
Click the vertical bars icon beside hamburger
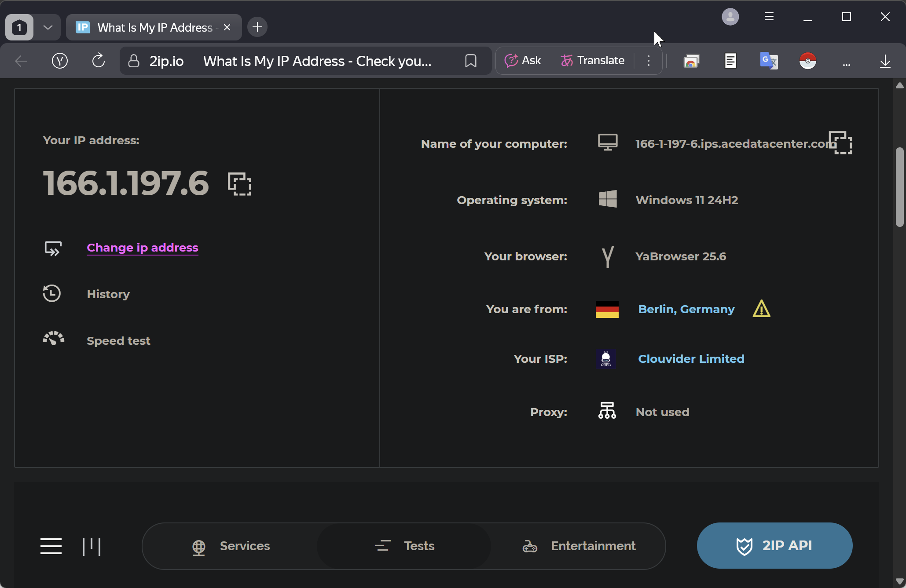pos(92,547)
